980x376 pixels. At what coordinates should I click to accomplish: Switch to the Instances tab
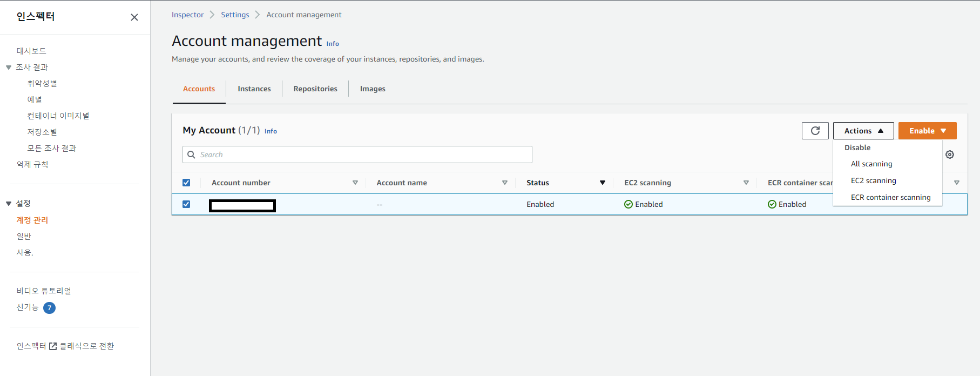coord(254,89)
